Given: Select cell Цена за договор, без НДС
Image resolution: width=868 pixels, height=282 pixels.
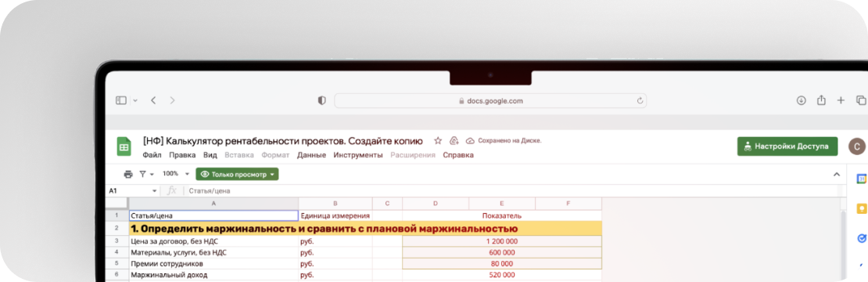Looking at the screenshot, I should tap(213, 241).
